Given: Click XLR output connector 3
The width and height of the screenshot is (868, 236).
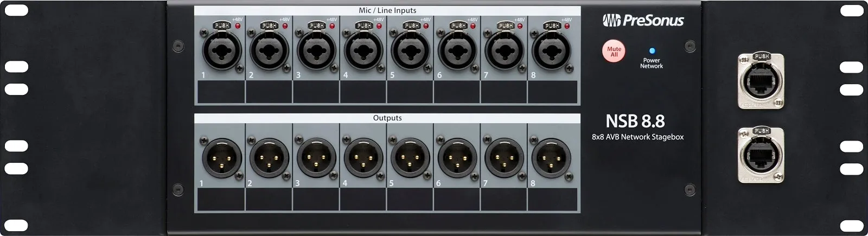Looking at the screenshot, I should tap(316, 158).
